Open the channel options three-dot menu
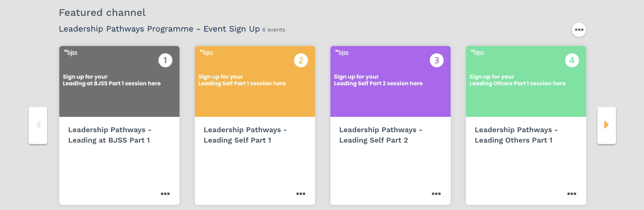Viewport: 644px width, 210px height. click(x=579, y=30)
